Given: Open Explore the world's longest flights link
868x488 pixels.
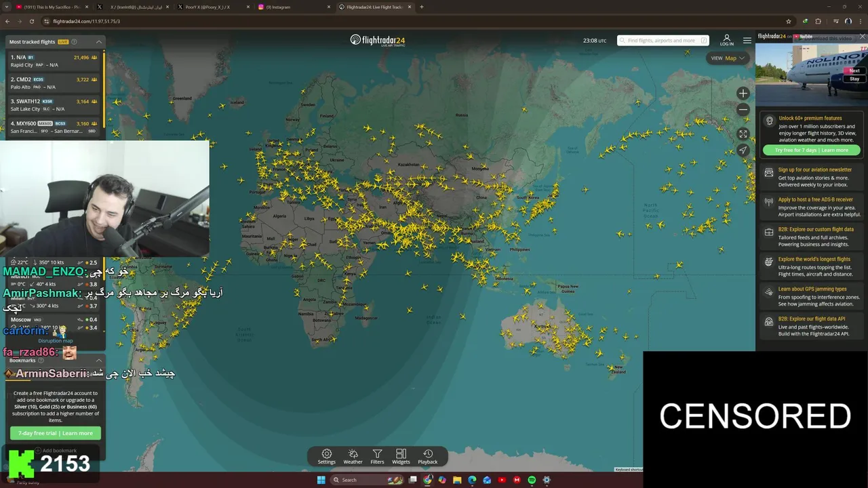Looking at the screenshot, I should coord(812,266).
